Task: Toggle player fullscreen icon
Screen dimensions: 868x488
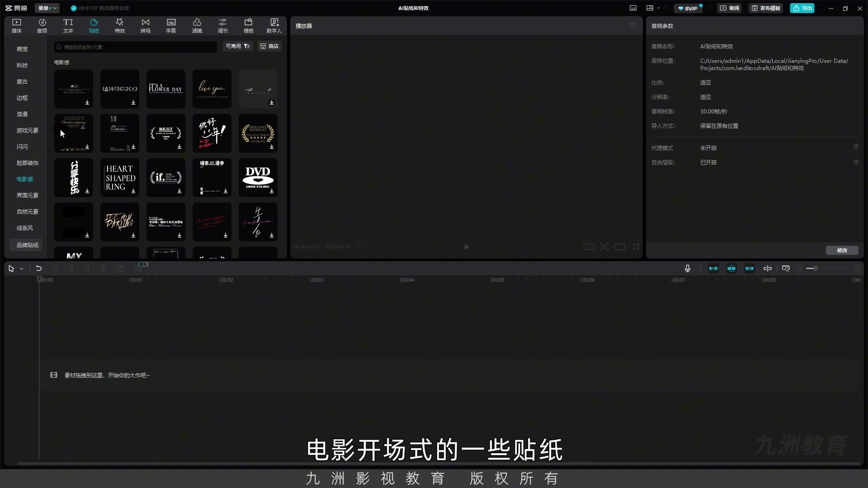Action: pyautogui.click(x=636, y=247)
